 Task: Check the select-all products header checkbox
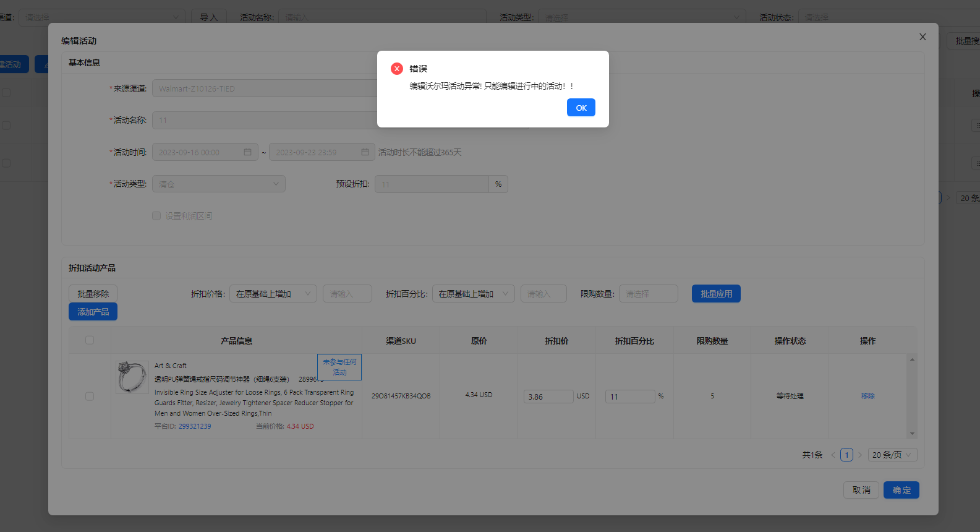[90, 340]
